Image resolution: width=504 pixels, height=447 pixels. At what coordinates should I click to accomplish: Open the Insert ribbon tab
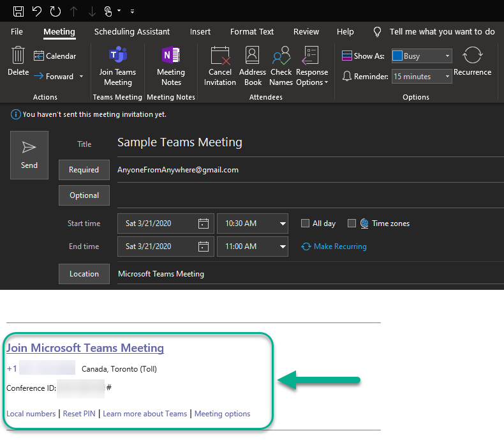(x=200, y=31)
